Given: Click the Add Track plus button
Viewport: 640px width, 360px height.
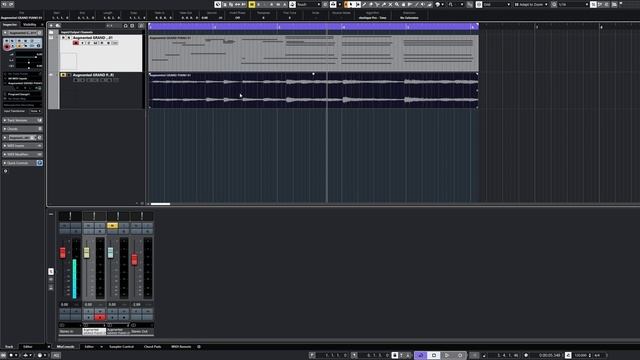Looking at the screenshot, I should [x=51, y=25].
